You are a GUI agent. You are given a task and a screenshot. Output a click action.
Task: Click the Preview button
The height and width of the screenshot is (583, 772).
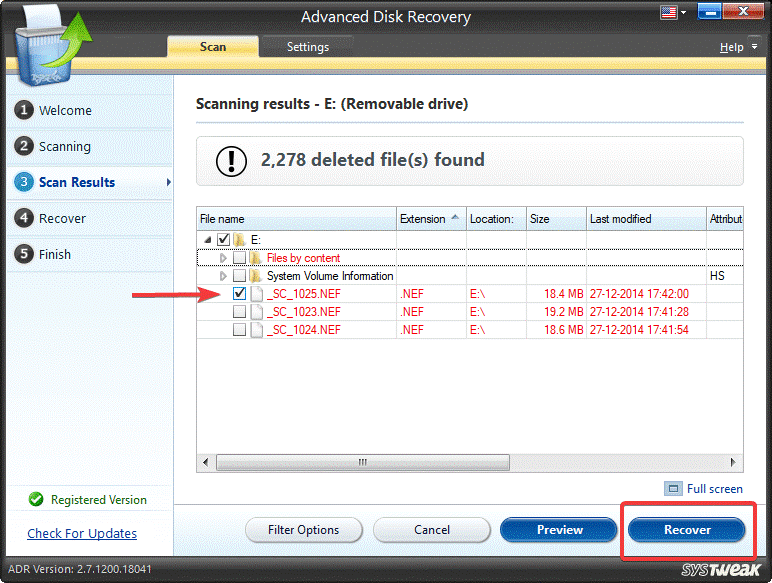[559, 530]
